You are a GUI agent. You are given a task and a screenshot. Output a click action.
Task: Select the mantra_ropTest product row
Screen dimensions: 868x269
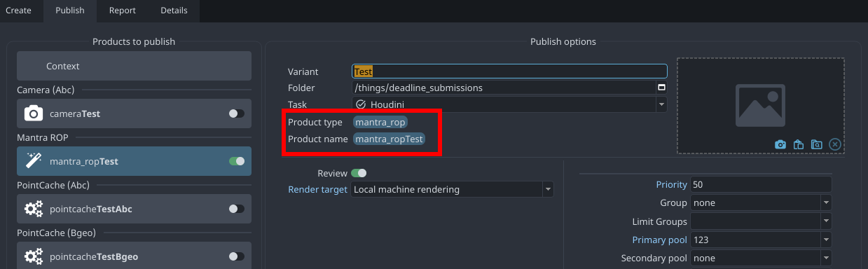click(134, 161)
